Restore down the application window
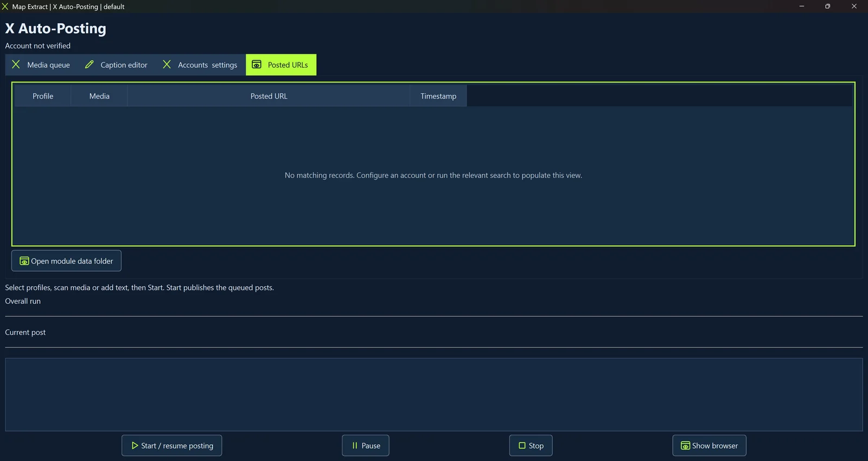The image size is (868, 461). (828, 7)
